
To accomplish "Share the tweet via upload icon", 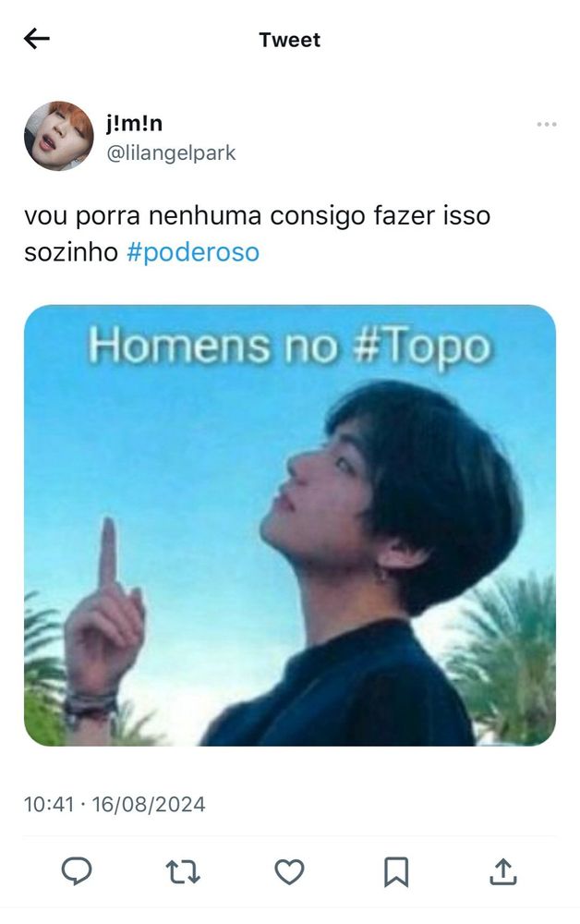I will (502, 872).
